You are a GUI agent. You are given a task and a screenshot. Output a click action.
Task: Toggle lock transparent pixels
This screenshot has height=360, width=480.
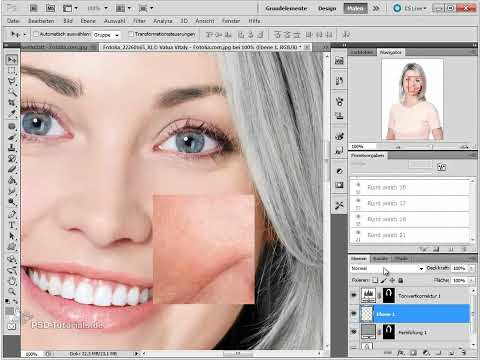coord(375,280)
